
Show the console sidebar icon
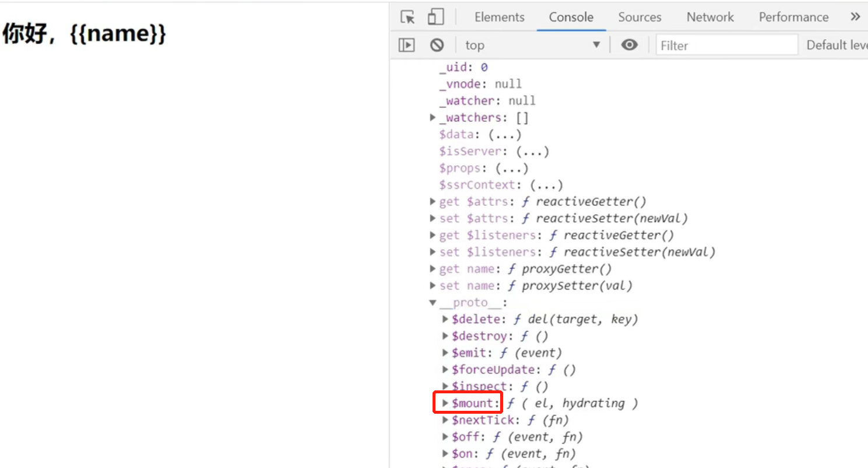[x=407, y=45]
